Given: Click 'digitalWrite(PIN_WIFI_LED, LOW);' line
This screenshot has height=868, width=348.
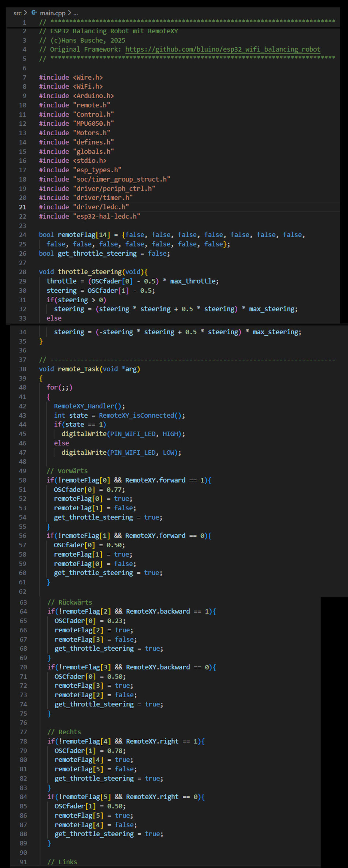Looking at the screenshot, I should 121,453.
